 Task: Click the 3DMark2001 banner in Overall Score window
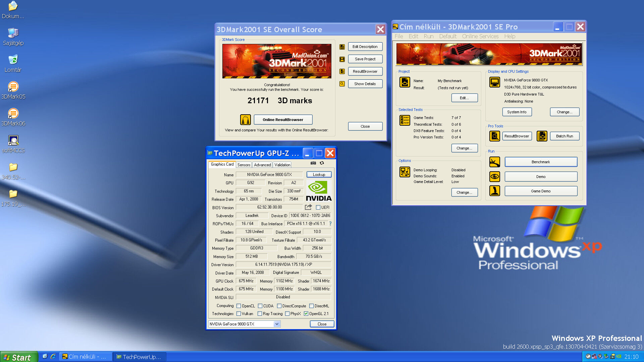click(x=277, y=61)
